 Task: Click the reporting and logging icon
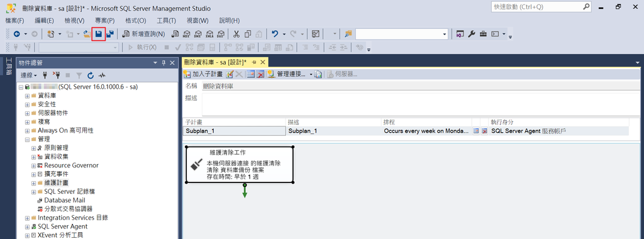[x=318, y=74]
